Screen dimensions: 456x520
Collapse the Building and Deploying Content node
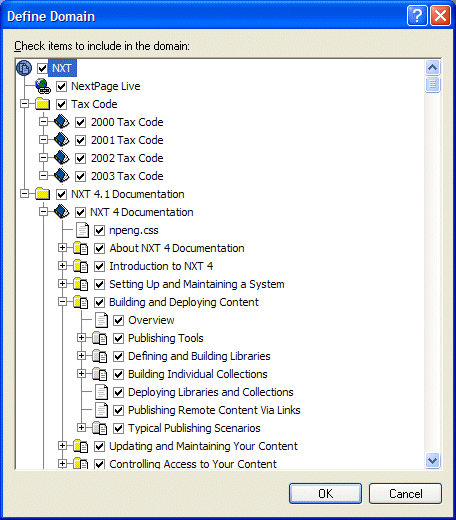click(62, 302)
